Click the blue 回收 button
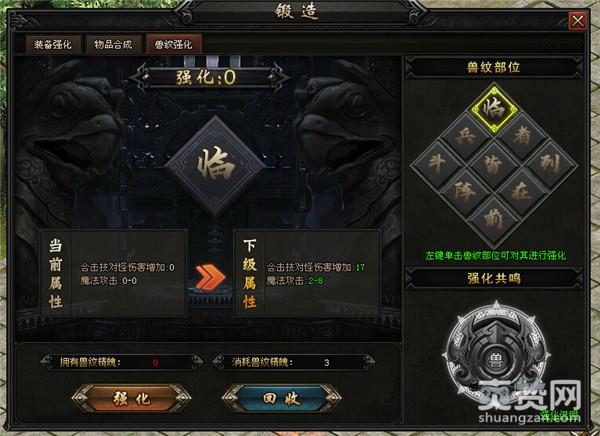The image size is (600, 436). (x=281, y=398)
